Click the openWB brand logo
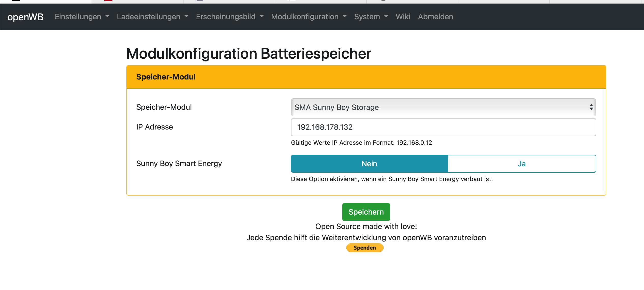This screenshot has width=644, height=290. click(x=25, y=17)
